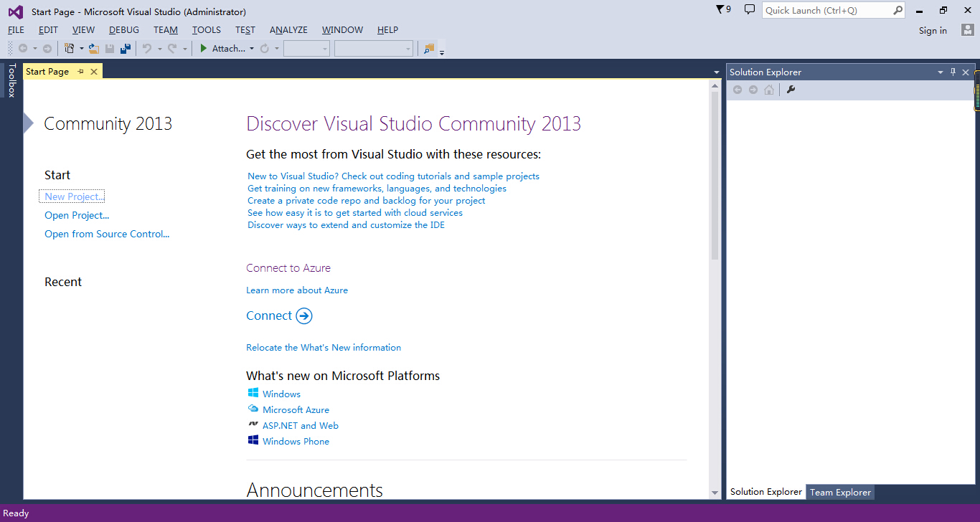980x522 pixels.
Task: Open the DEBUG menu
Action: tap(124, 30)
